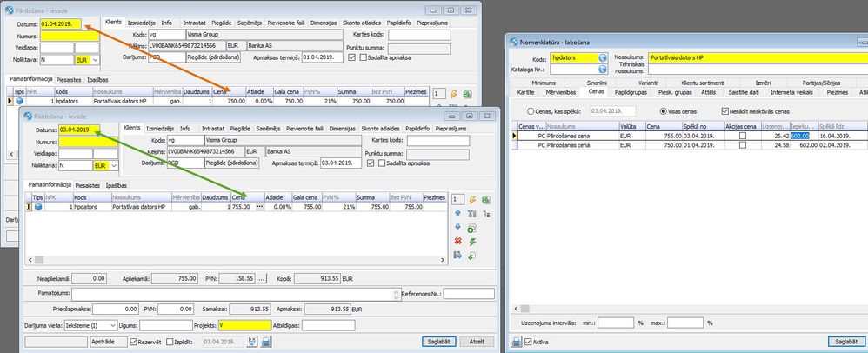Click the Apstrāde button
Screen dimensions: 868x353
109,342
